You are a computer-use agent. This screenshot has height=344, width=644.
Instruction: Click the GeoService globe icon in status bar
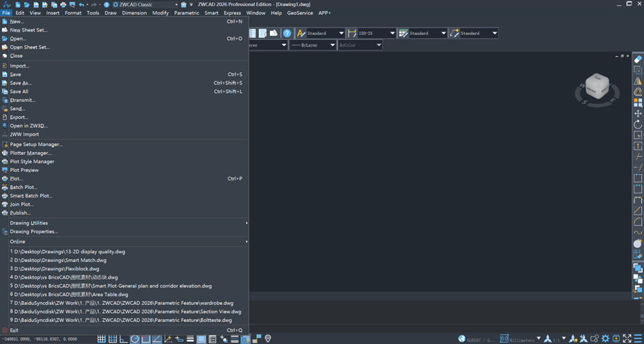[462, 339]
